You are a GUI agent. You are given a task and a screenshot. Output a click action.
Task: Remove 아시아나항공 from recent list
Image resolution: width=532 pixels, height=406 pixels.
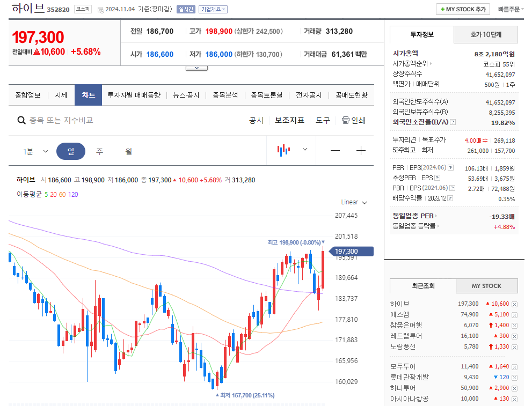514,399
